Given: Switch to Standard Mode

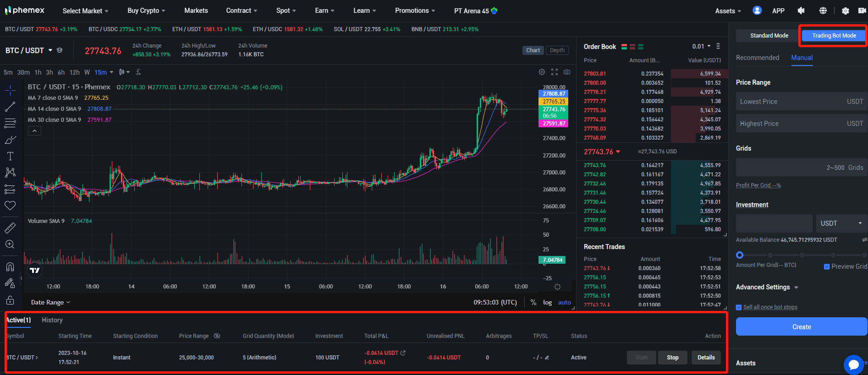Looking at the screenshot, I should (x=769, y=35).
